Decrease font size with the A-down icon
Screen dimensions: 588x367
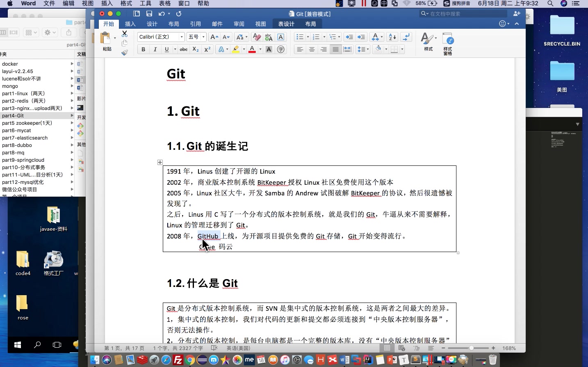point(226,37)
